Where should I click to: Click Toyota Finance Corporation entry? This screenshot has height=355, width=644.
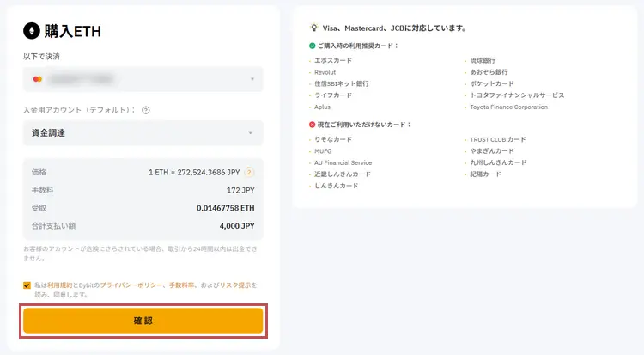tap(509, 107)
